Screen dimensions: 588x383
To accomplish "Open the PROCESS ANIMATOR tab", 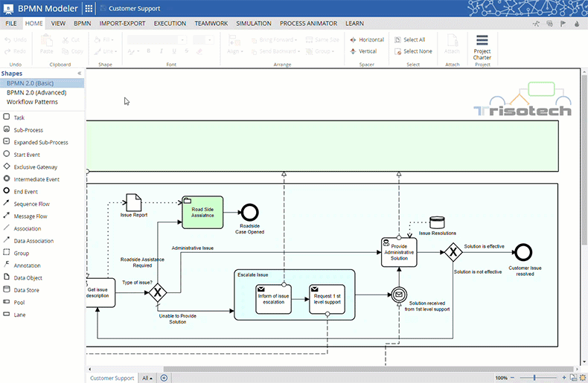I will [308, 23].
